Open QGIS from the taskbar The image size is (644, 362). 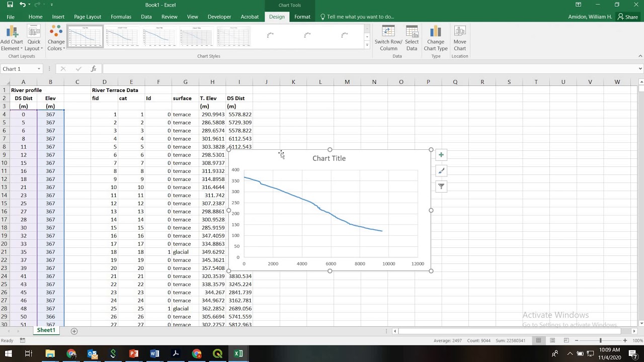coord(217,353)
